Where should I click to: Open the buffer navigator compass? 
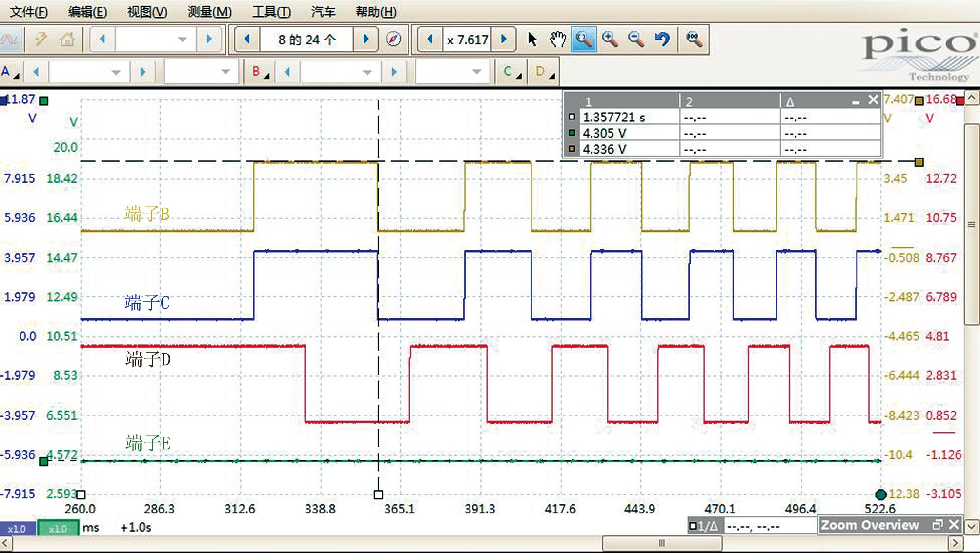tap(393, 39)
